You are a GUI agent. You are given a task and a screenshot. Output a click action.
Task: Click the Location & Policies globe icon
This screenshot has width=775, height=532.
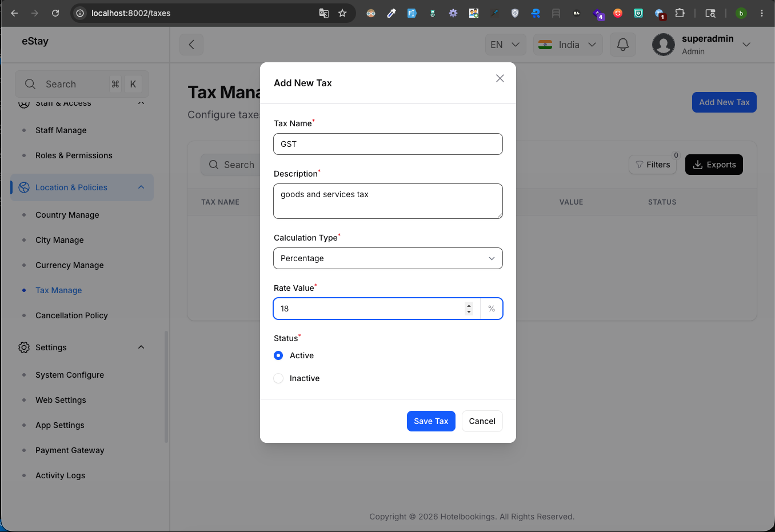(24, 187)
